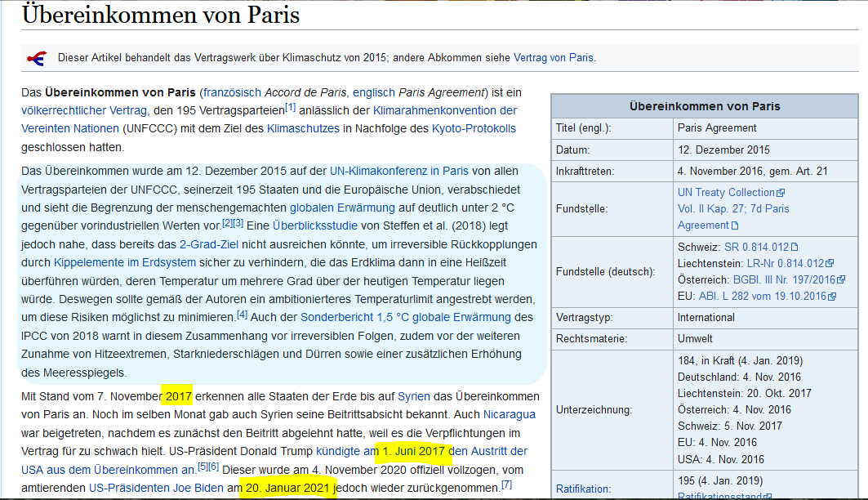Viewport: 868px width, 500px height.
Task: Click Liechtenstein: 20. Okt. 2017 entry
Action: (x=745, y=393)
